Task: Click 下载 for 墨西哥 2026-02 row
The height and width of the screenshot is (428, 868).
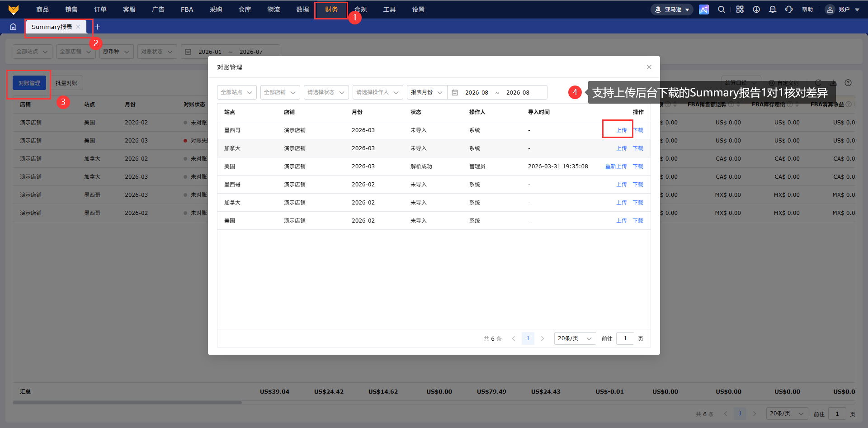Action: coord(638,184)
